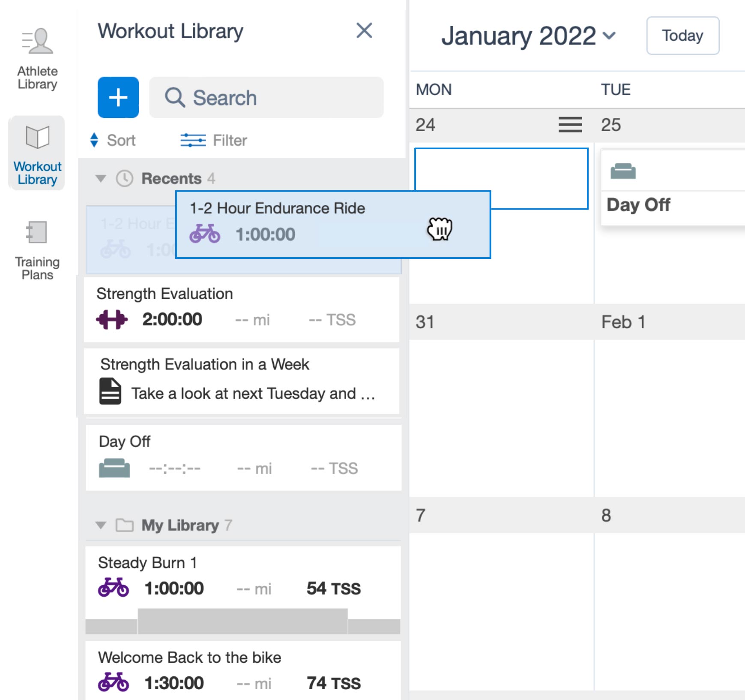745x700 pixels.
Task: Select the Day Off library item
Action: pos(243,457)
